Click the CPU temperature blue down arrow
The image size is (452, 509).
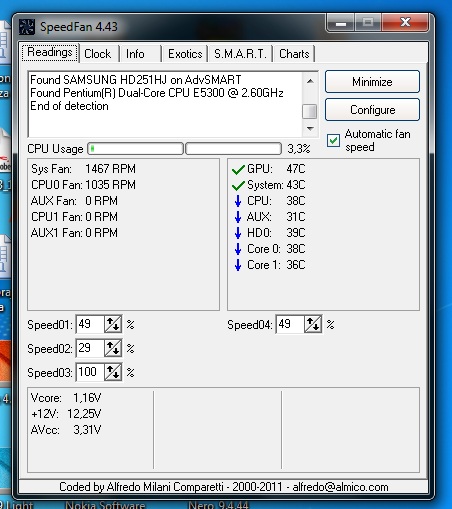[x=238, y=201]
